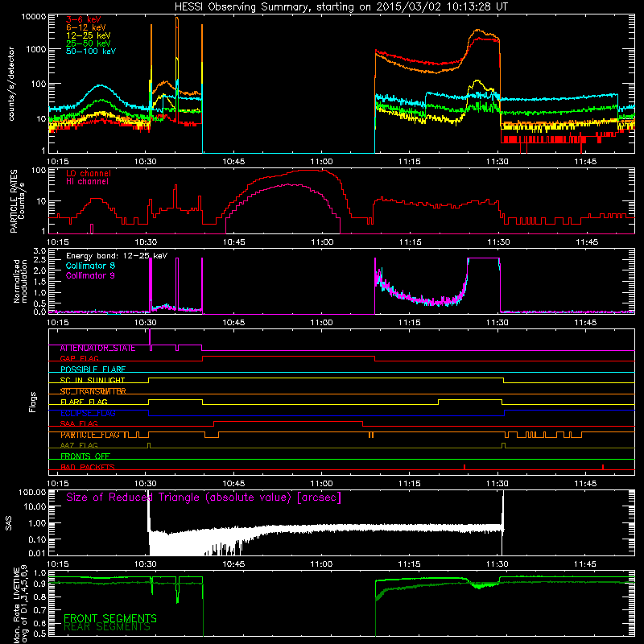
Task: Select the Collimator 9 legend label
Action: pos(90,275)
